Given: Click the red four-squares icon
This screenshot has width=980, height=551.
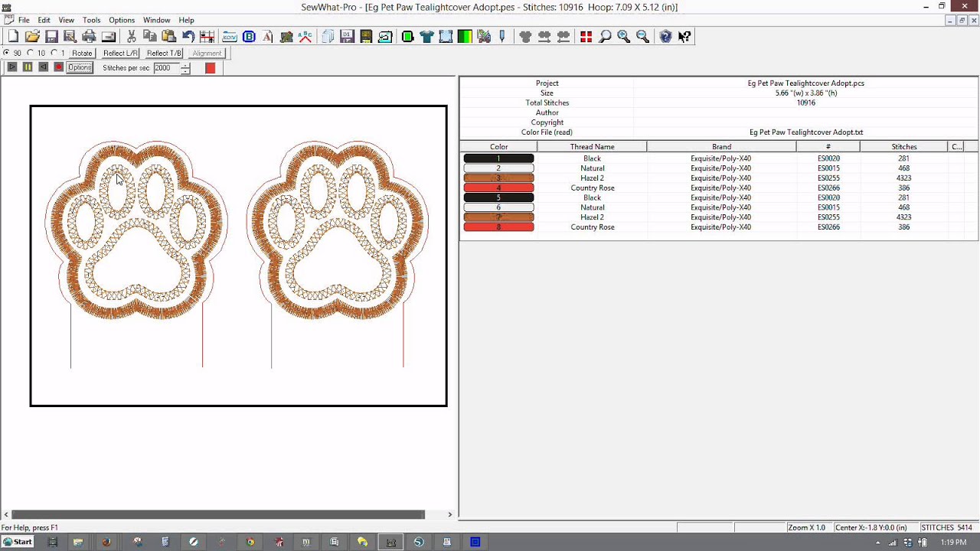Looking at the screenshot, I should [x=586, y=36].
